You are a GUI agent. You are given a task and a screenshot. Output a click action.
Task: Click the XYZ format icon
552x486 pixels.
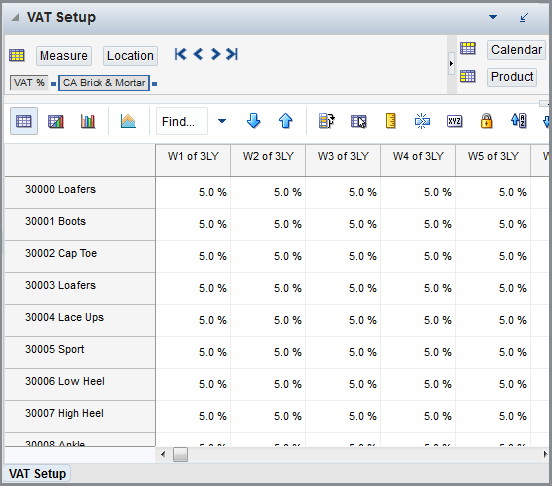pos(454,121)
